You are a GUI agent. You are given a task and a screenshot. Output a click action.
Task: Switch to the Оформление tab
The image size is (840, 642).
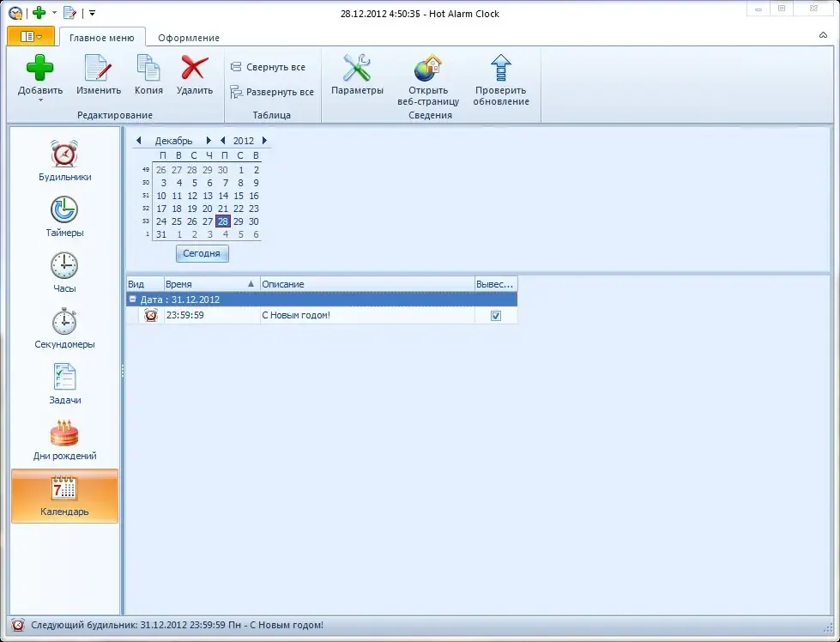(189, 38)
